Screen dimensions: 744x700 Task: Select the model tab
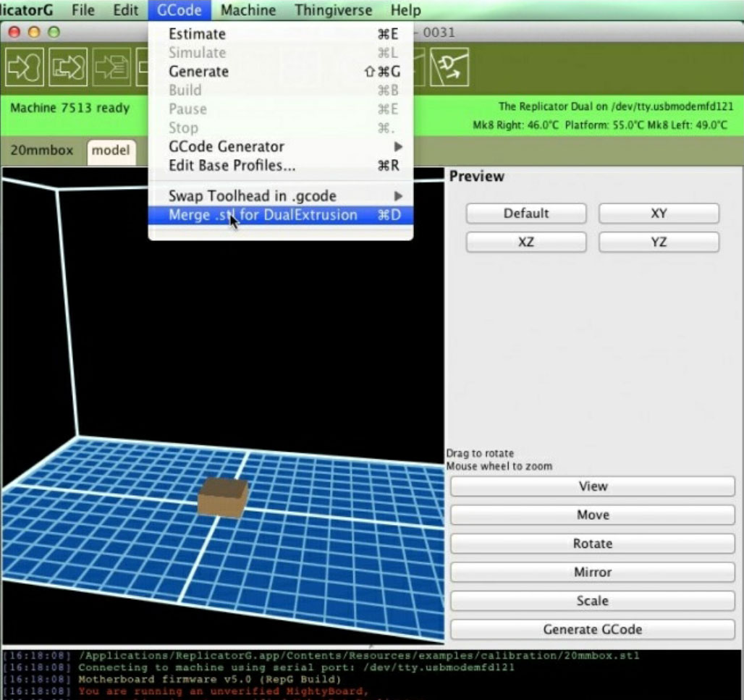click(111, 151)
